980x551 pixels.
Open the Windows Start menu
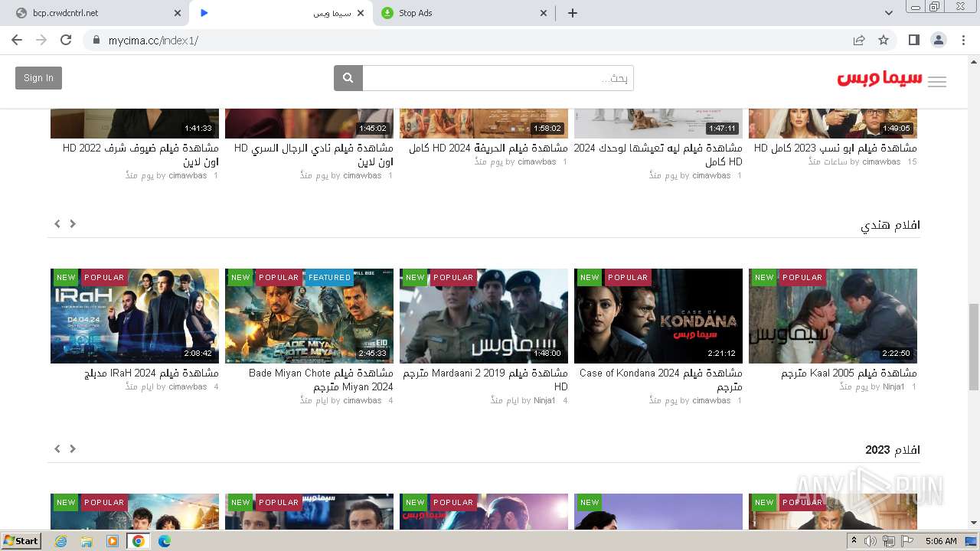pos(21,541)
